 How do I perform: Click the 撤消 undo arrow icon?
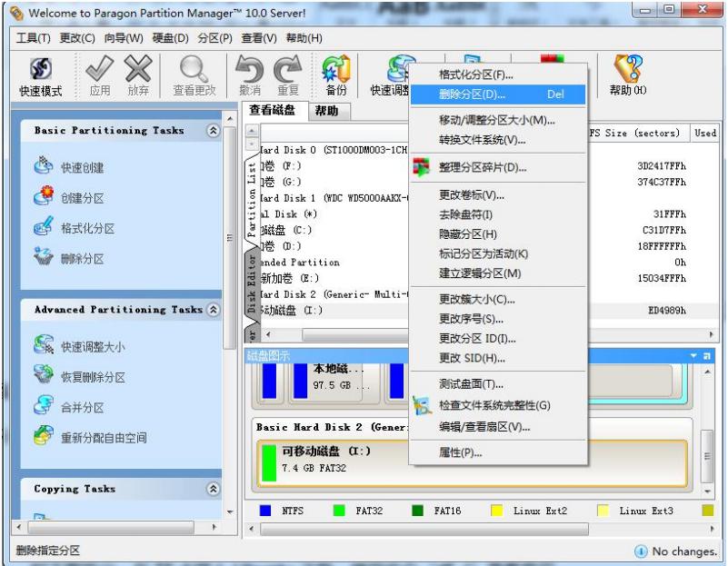pyautogui.click(x=250, y=69)
